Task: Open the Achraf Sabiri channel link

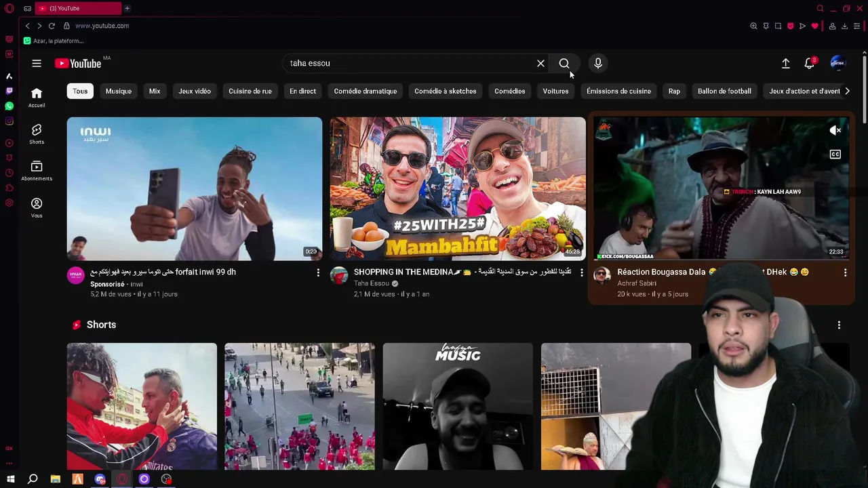Action: 636,283
